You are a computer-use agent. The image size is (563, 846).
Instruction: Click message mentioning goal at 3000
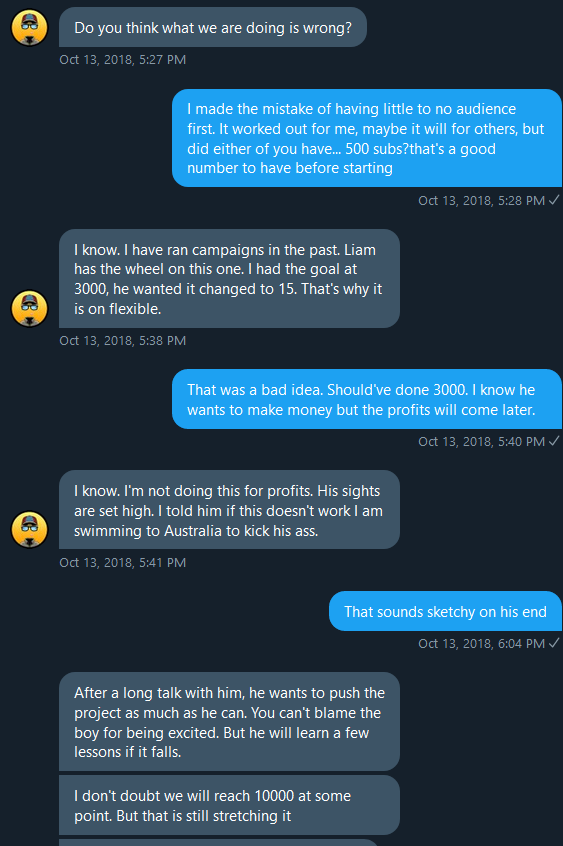click(229, 279)
